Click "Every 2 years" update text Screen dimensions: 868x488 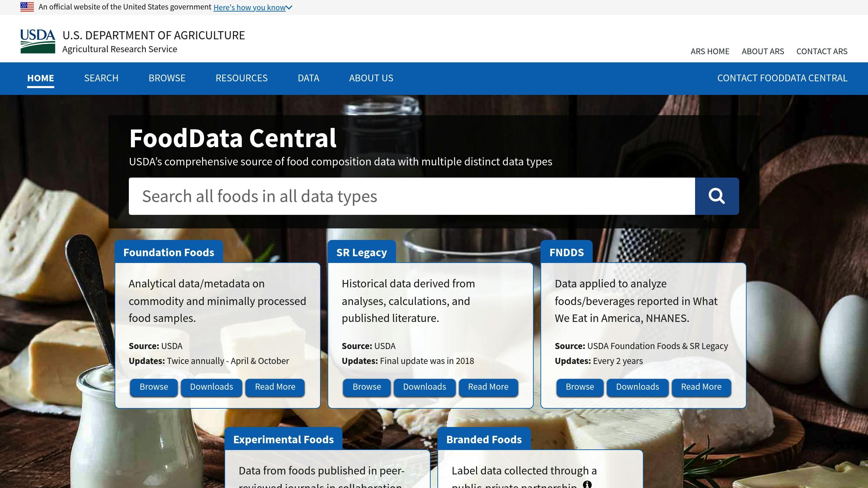tap(618, 361)
